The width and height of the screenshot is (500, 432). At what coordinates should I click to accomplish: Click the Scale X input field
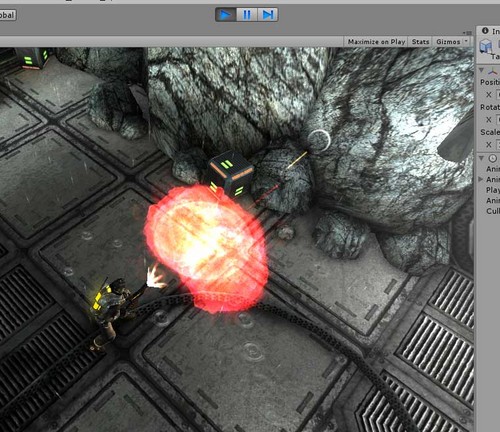coord(498,145)
